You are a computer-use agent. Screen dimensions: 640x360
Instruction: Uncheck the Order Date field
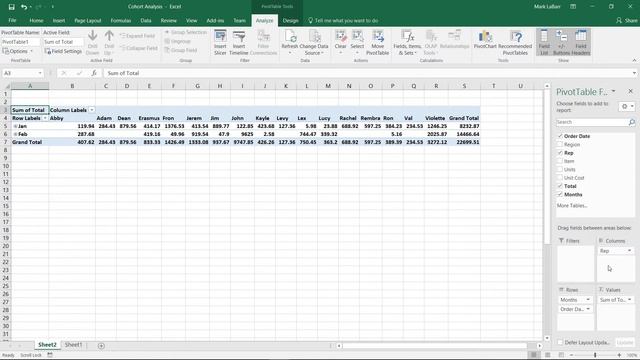click(560, 136)
